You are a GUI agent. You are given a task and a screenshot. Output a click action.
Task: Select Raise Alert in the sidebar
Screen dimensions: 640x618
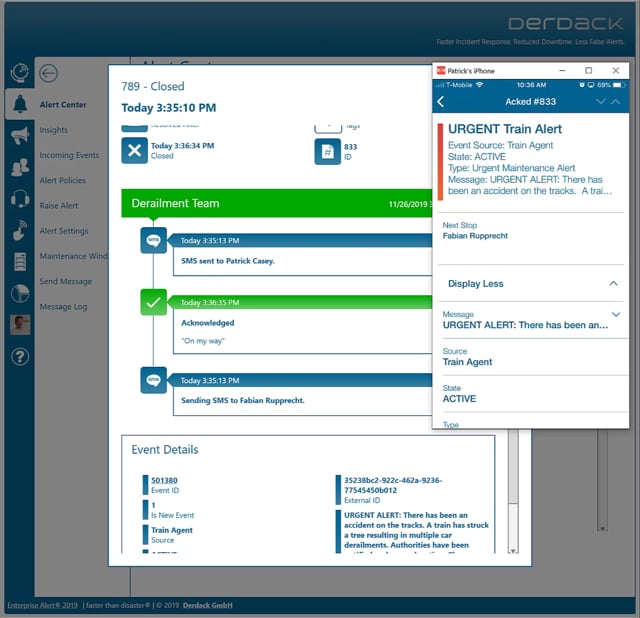tap(59, 206)
